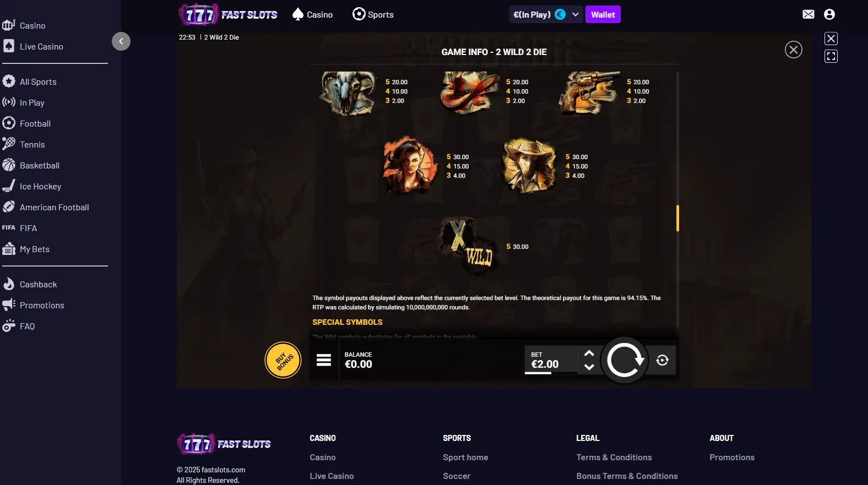Screen dimensions: 868x485
Task: Decrease the bet with the down arrow
Action: click(589, 367)
